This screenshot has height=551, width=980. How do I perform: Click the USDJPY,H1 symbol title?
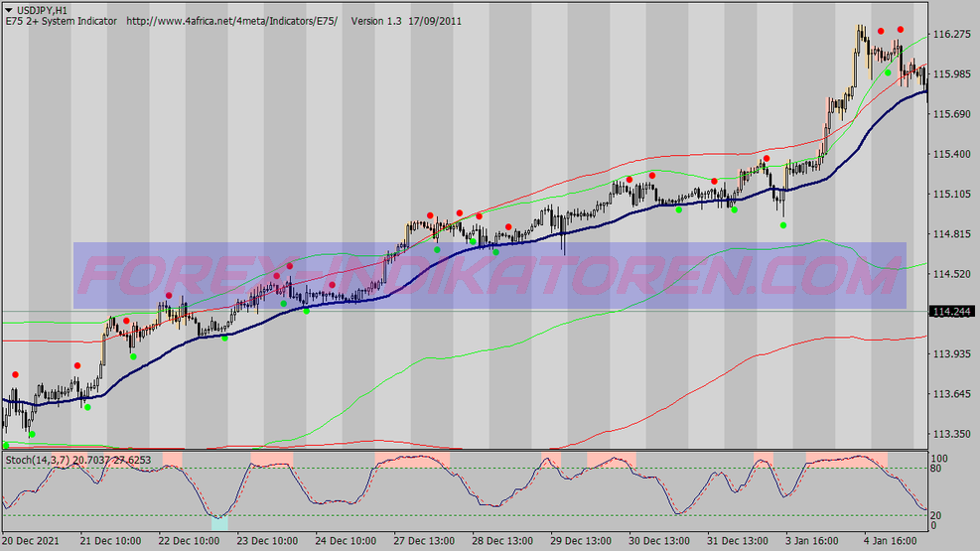click(42, 11)
